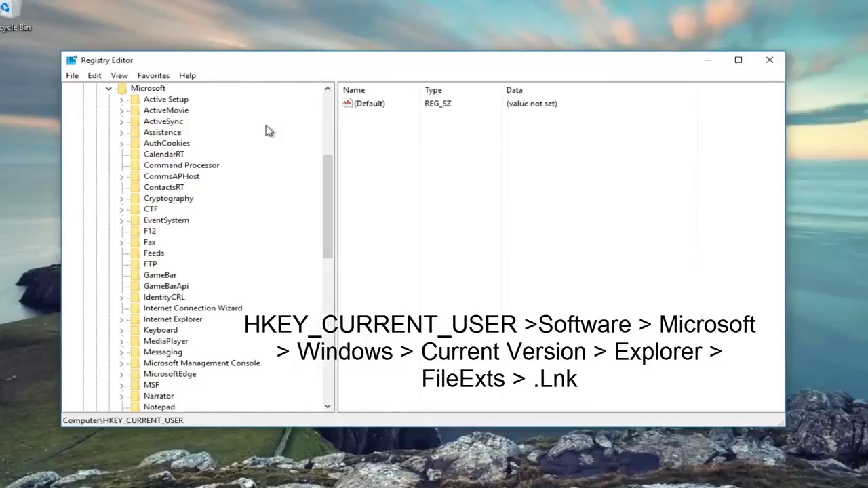Image resolution: width=868 pixels, height=488 pixels.
Task: Select the Microsoft Management Console key
Action: pos(201,363)
